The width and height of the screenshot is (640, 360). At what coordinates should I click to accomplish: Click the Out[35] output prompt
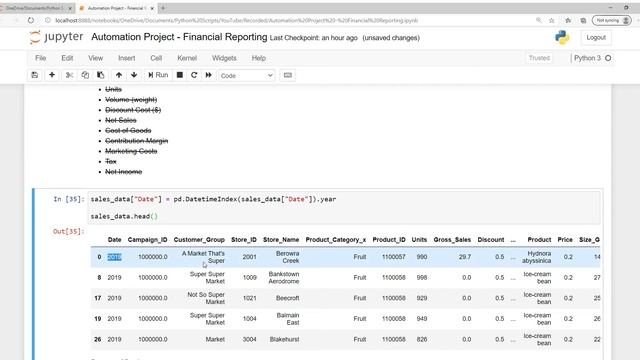click(69, 231)
